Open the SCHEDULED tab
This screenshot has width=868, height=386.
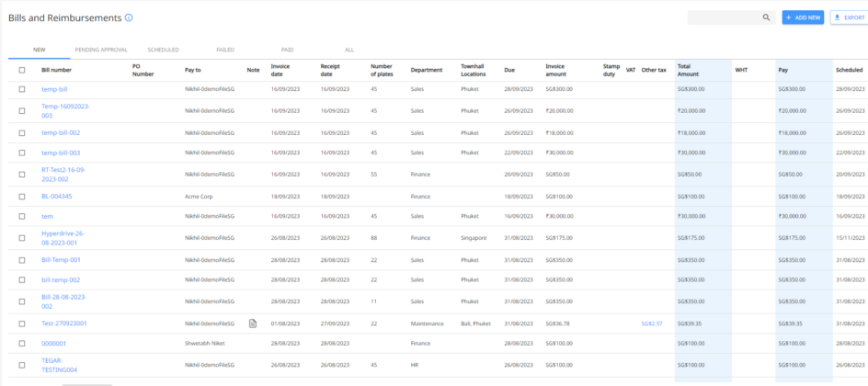(x=164, y=50)
